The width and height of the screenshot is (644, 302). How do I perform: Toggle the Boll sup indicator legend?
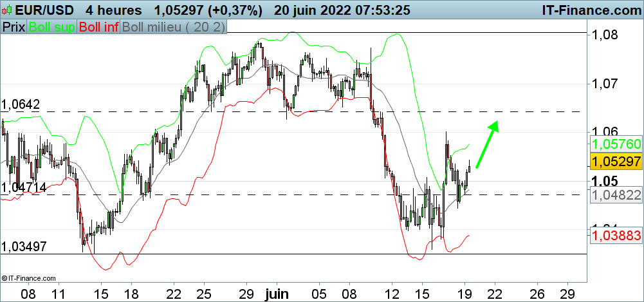pyautogui.click(x=51, y=26)
